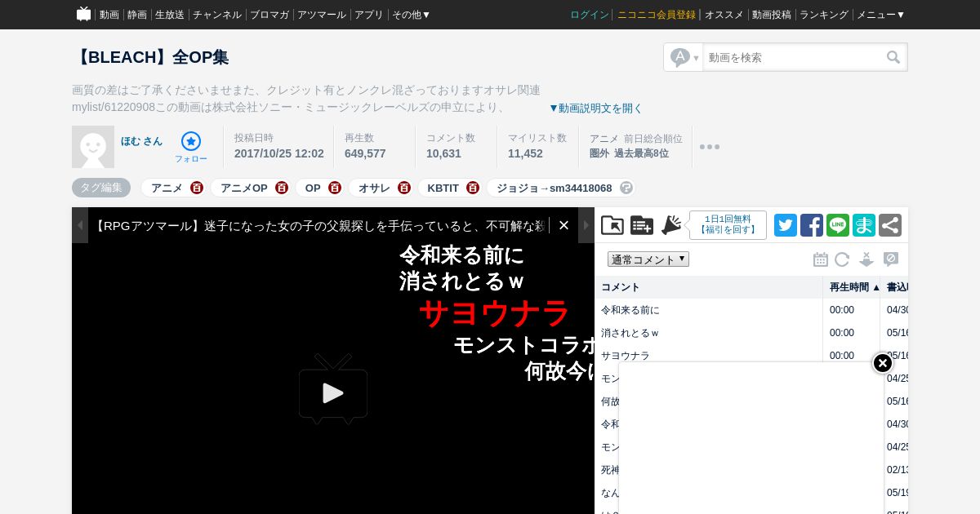980x514 pixels.
Task: Open the search target selector icon
Action: point(684,57)
